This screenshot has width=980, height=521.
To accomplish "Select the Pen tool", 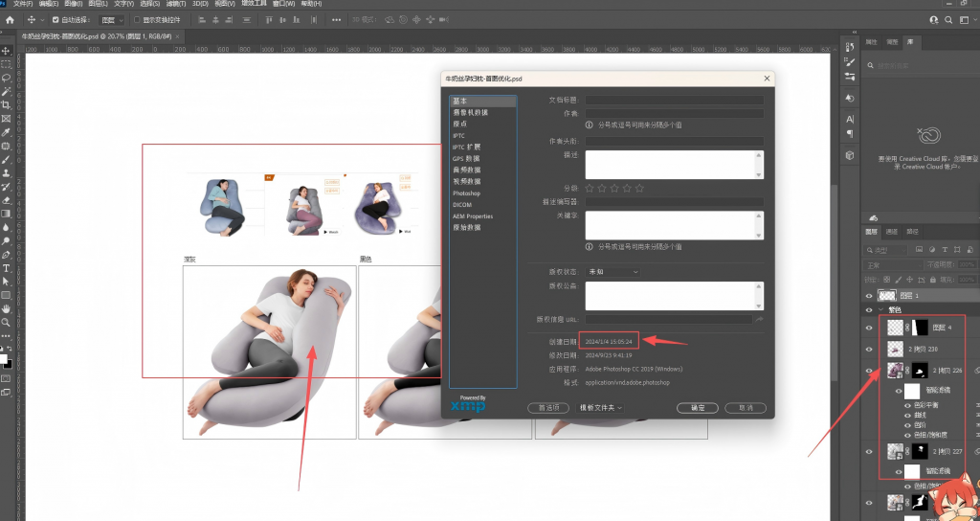I will click(7, 255).
